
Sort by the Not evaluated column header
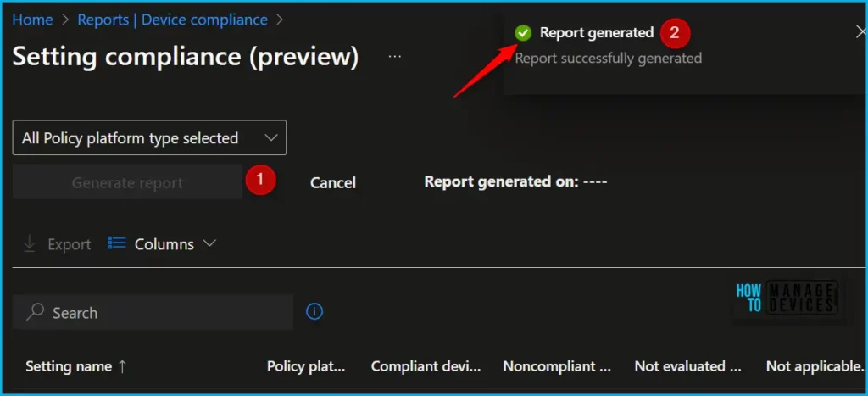[x=687, y=366]
